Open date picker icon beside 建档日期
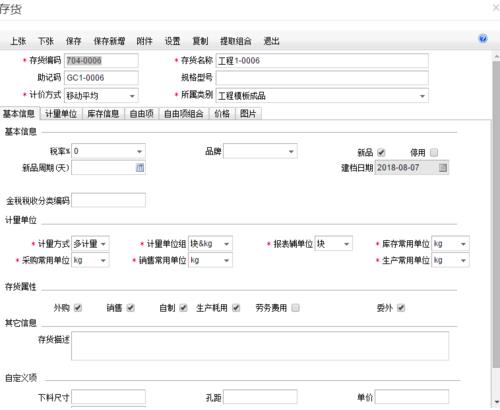500x410 pixels. tap(443, 167)
